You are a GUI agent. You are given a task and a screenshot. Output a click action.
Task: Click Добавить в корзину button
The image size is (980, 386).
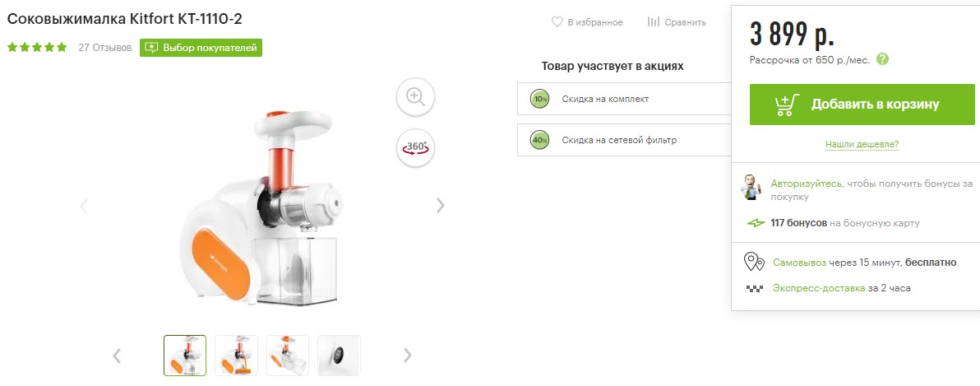(862, 105)
